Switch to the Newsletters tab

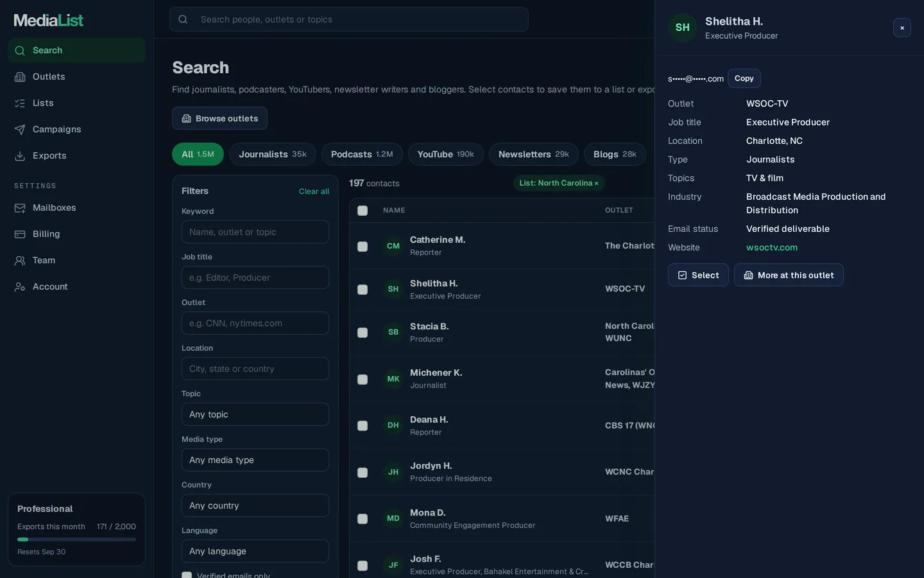coord(534,154)
